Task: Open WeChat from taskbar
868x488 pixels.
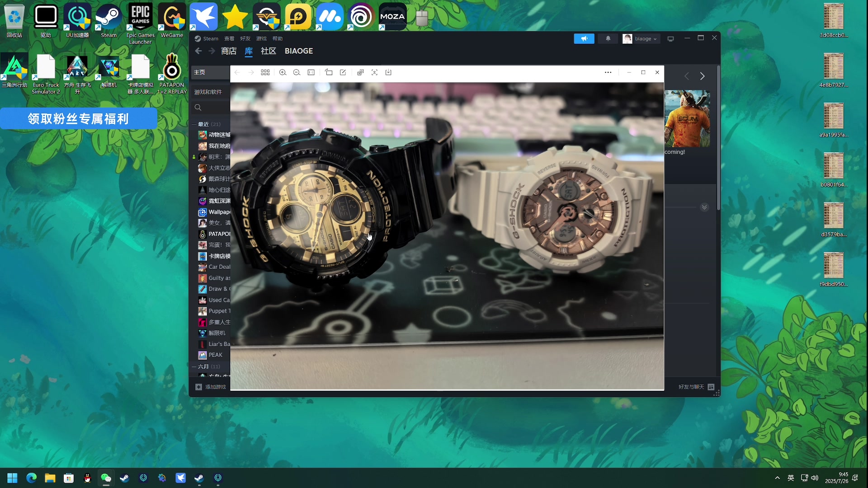Action: (x=106, y=478)
